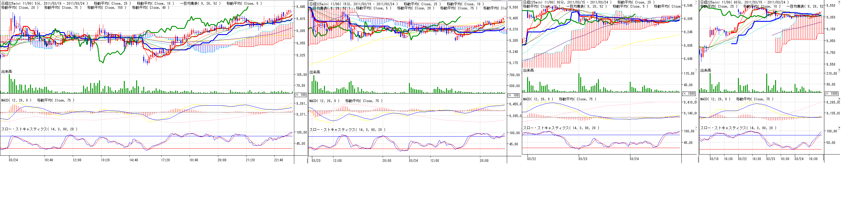Click the 9,445 price label on 5分 chart axis
This screenshot has width=868, height=206.
point(300,7)
